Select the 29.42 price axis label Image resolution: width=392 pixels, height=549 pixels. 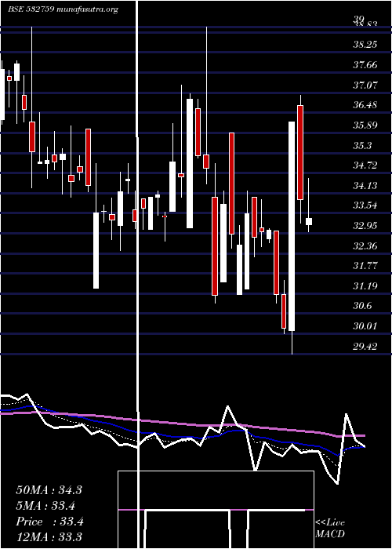pyautogui.click(x=365, y=347)
